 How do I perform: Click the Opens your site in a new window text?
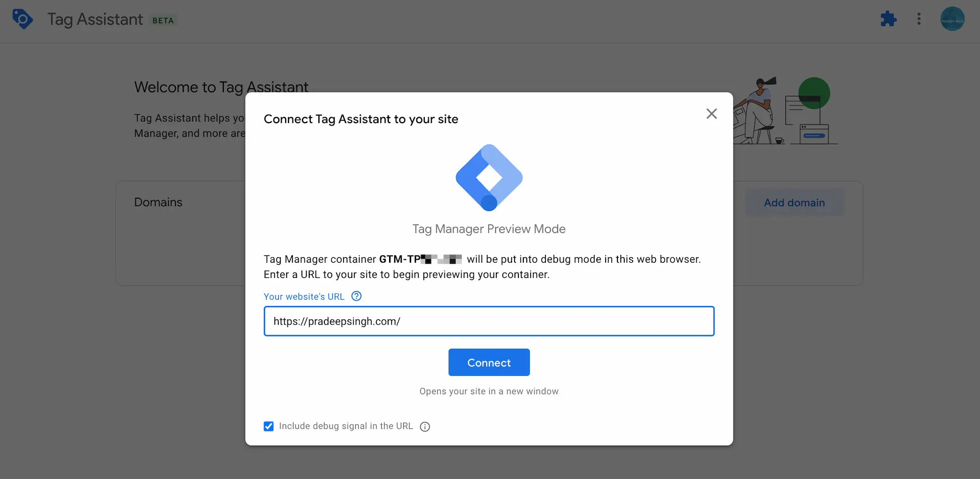(x=489, y=391)
